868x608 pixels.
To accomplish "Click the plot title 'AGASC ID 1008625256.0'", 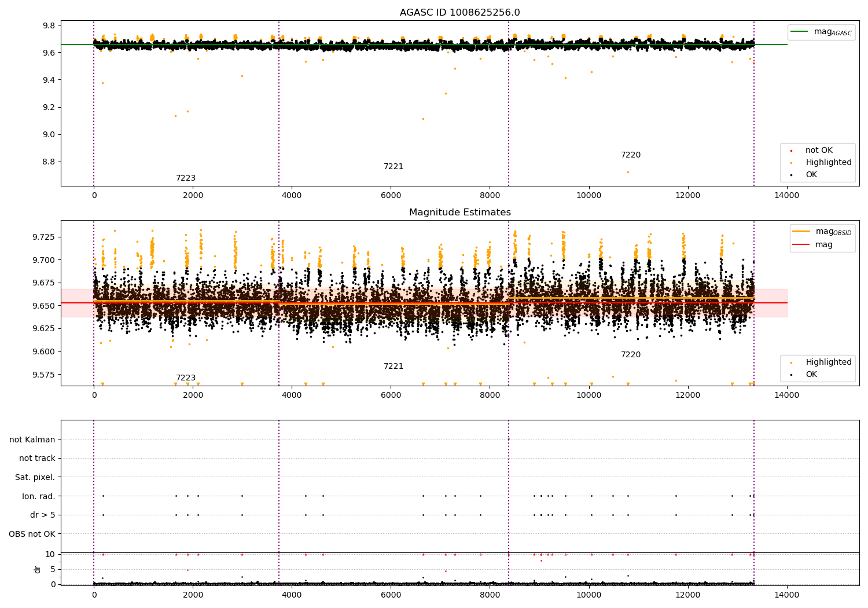I will pos(460,13).
